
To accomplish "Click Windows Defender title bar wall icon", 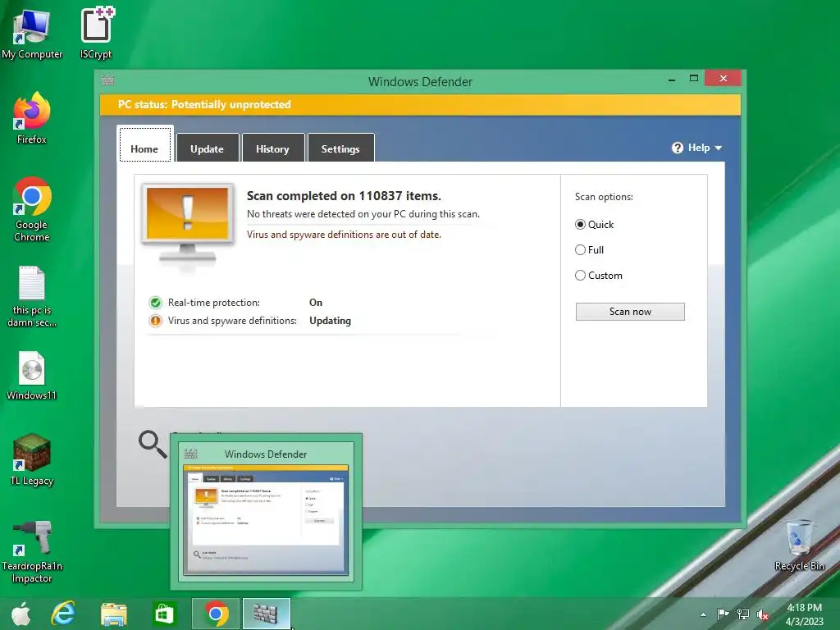I will [107, 80].
